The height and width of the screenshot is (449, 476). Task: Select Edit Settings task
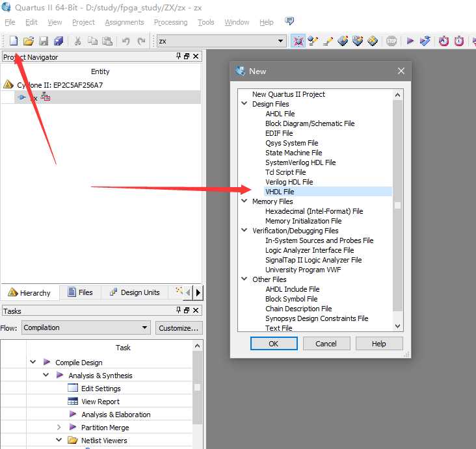pos(101,389)
